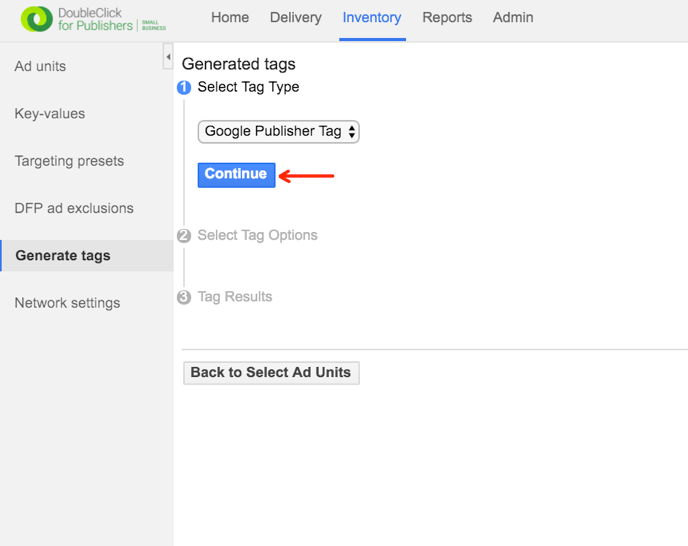Open Targeting presets sidebar item
This screenshot has width=688, height=546.
click(69, 161)
